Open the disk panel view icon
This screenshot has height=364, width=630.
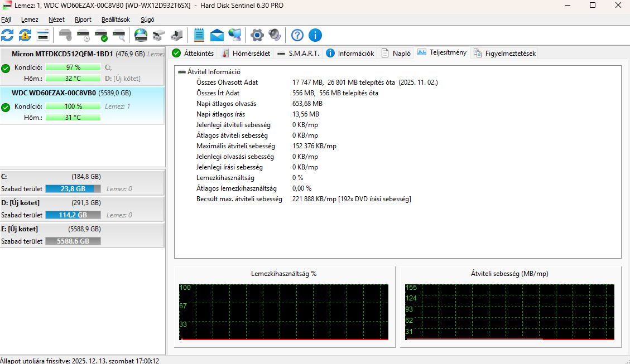tap(42, 35)
